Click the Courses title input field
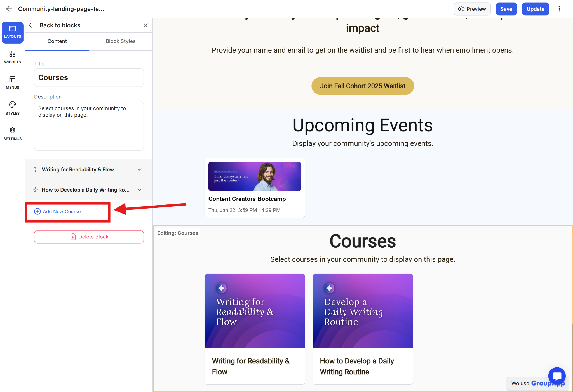 (x=89, y=78)
